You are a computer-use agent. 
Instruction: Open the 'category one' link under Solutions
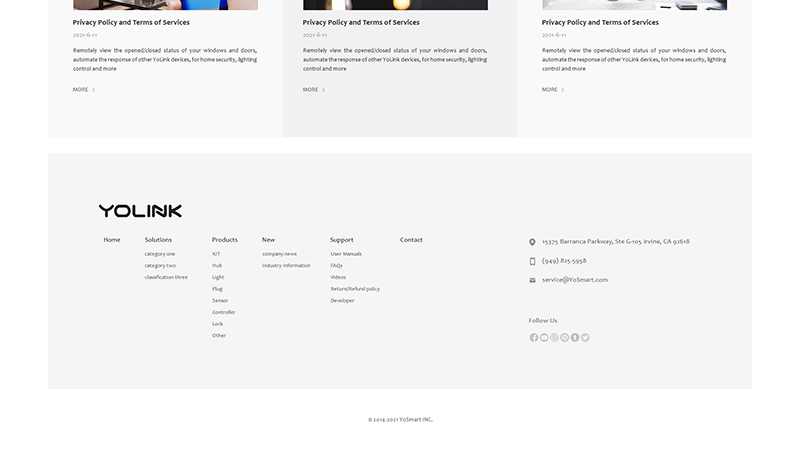tap(160, 254)
